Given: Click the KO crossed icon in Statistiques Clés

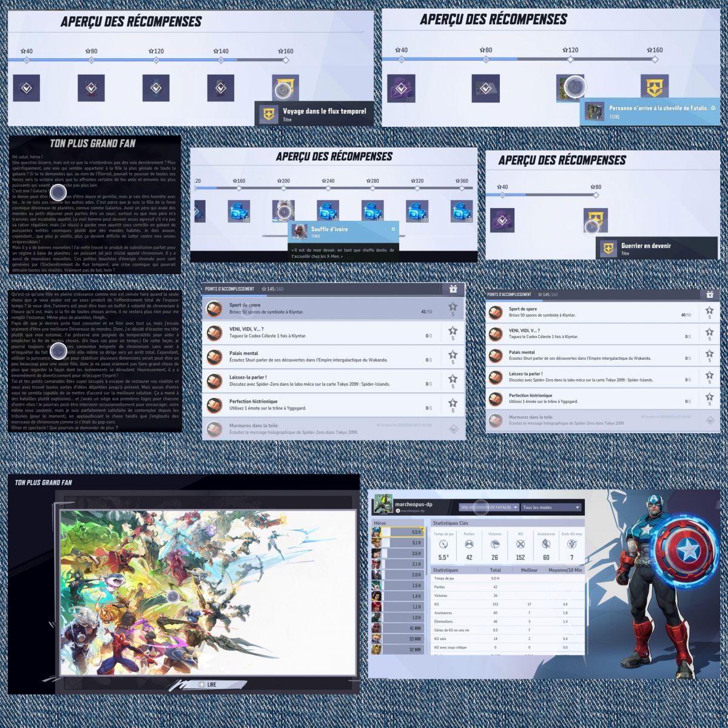Looking at the screenshot, I should pos(521,544).
